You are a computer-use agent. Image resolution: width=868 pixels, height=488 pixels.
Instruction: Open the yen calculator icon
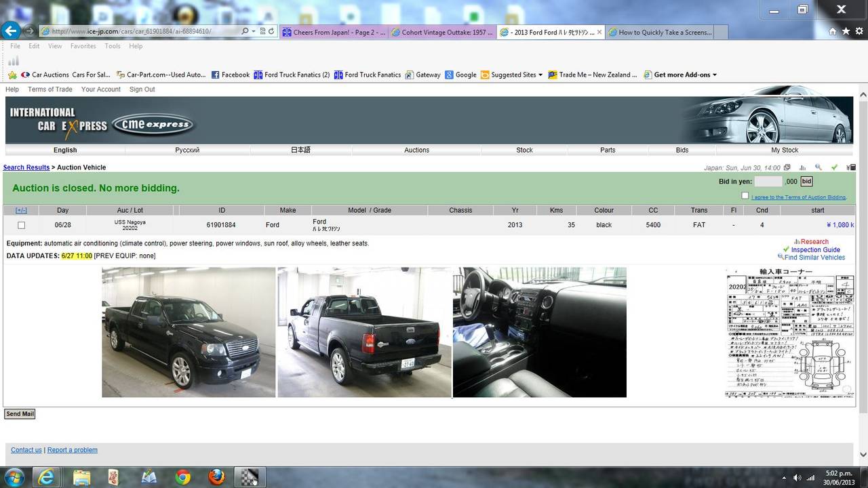point(852,167)
